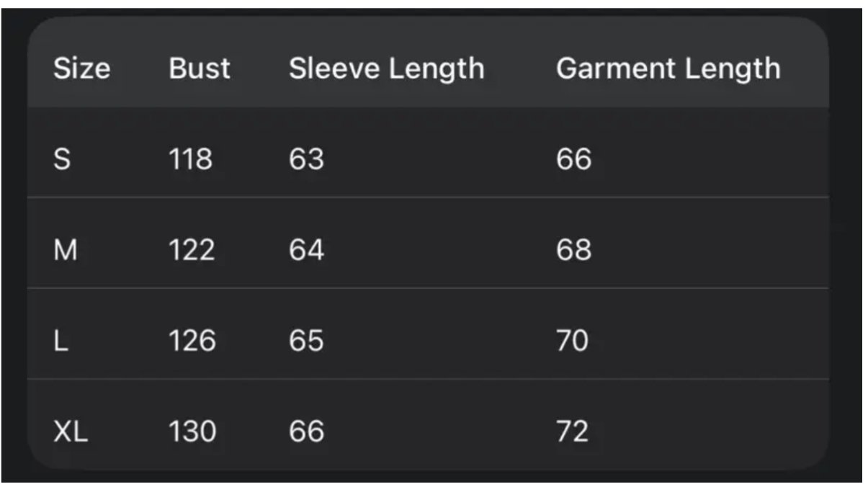Select garment length 72 in XL row
The image size is (868, 487).
click(x=572, y=432)
